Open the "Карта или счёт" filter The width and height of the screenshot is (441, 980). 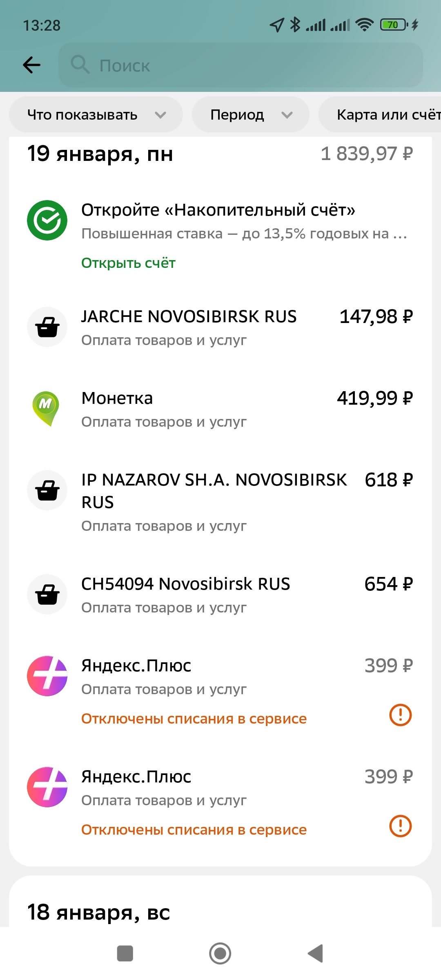(384, 115)
